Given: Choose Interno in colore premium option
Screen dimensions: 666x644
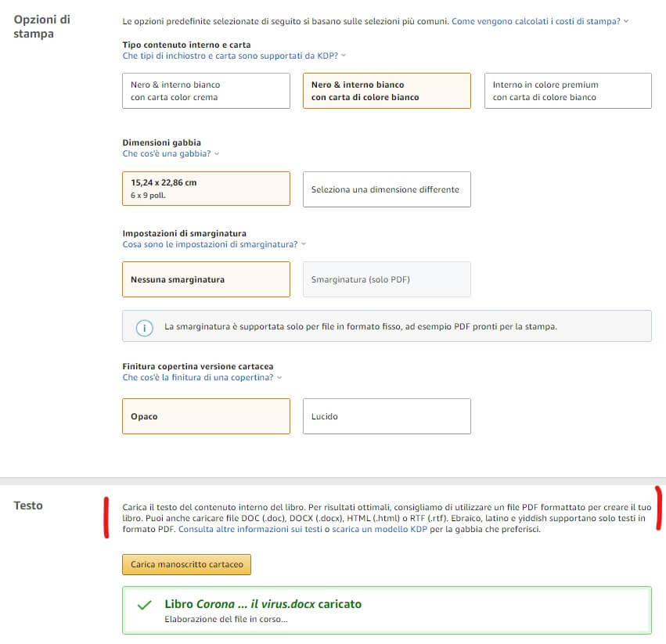Looking at the screenshot, I should [567, 91].
